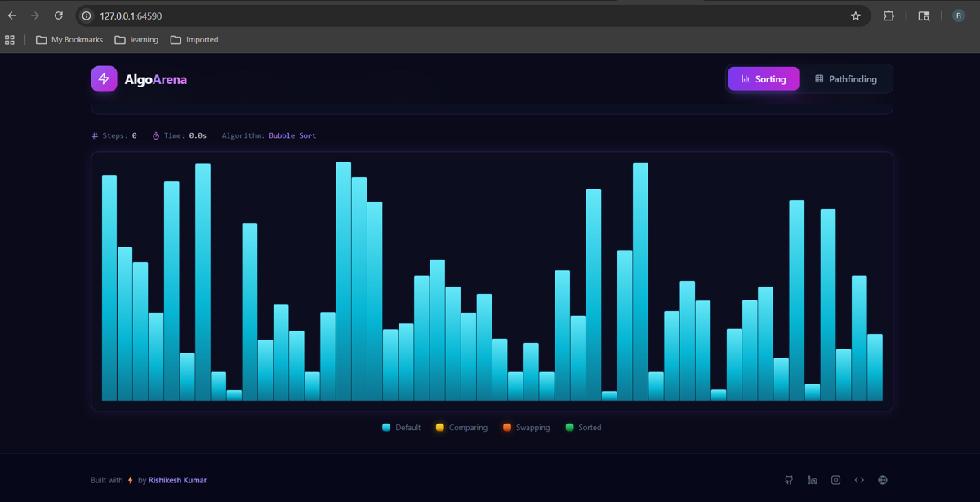
Task: Open the Instagram icon in footer
Action: pyautogui.click(x=835, y=480)
